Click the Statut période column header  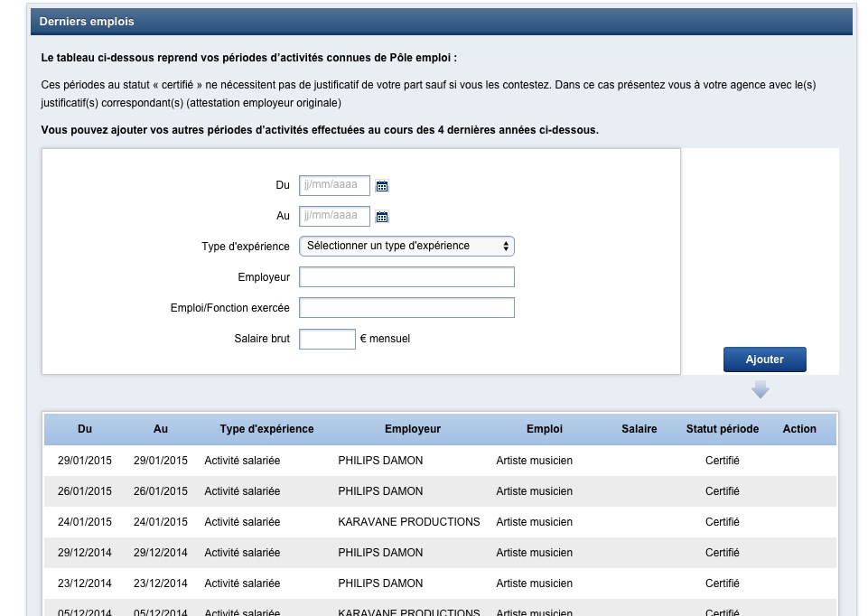[x=723, y=429]
